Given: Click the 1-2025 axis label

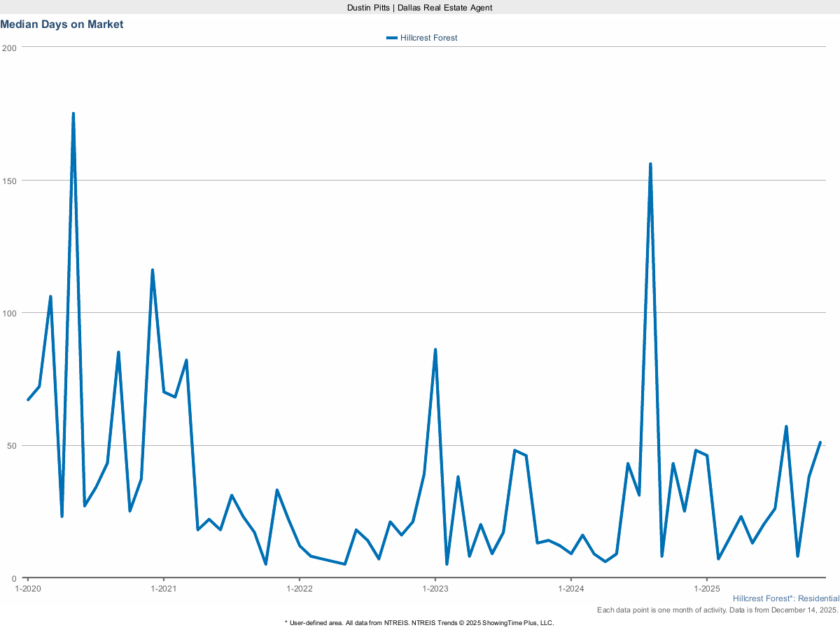Looking at the screenshot, I should coord(708,589).
